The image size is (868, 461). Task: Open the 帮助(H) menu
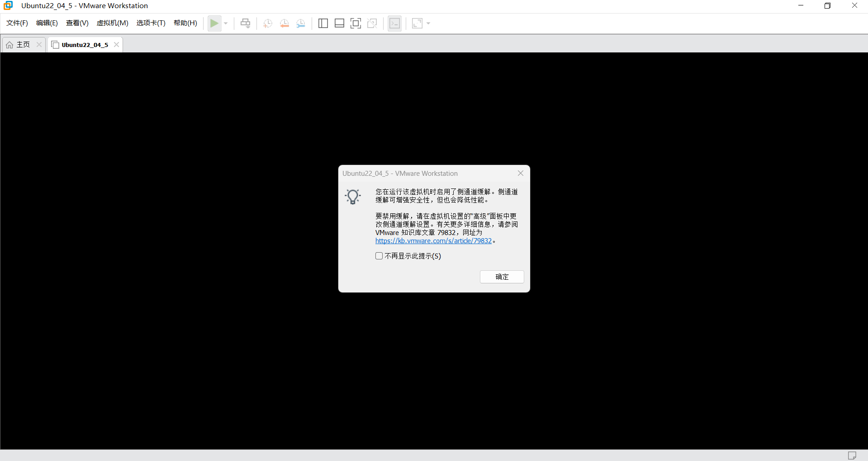(x=185, y=23)
